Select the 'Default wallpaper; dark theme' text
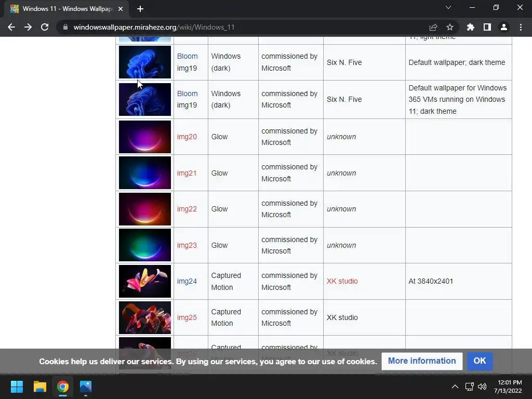Screen dimensions: 532x399 [x=457, y=62]
